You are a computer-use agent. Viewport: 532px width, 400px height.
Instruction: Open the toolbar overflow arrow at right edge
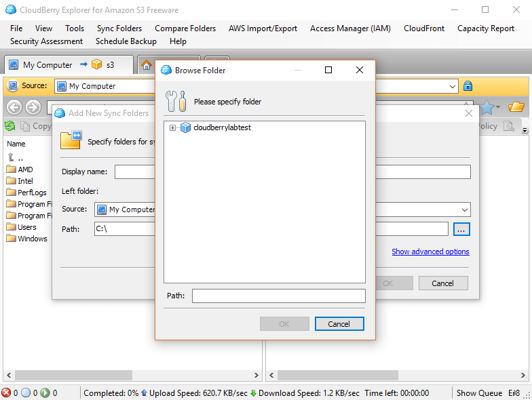pyautogui.click(x=525, y=130)
